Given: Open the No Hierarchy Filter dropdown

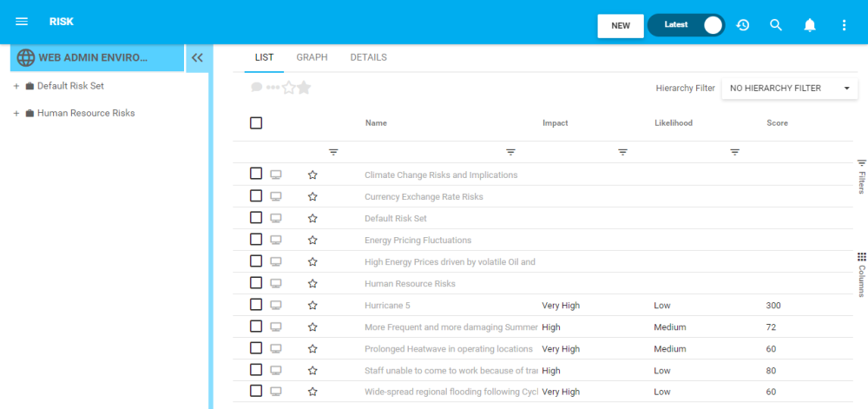Looking at the screenshot, I should coord(789,88).
